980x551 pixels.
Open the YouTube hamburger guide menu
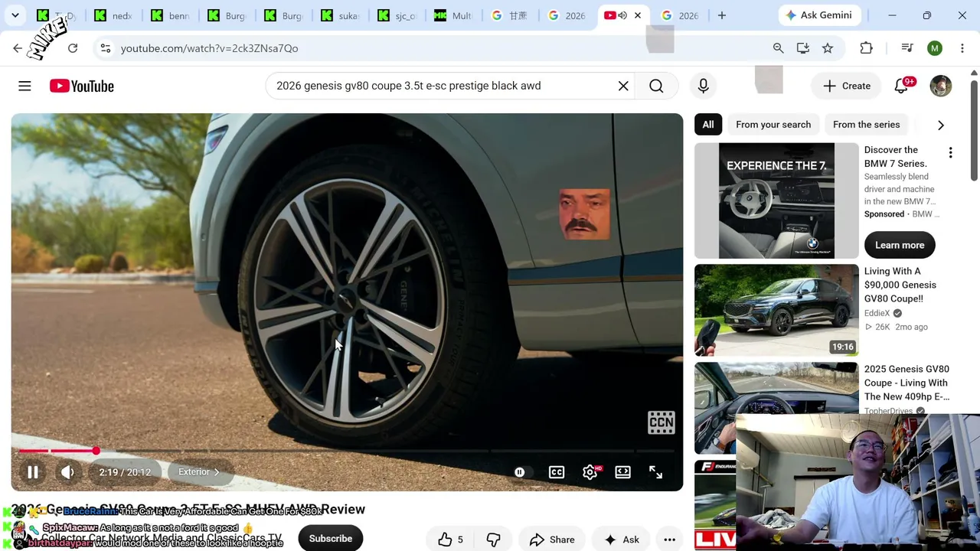[x=24, y=86]
